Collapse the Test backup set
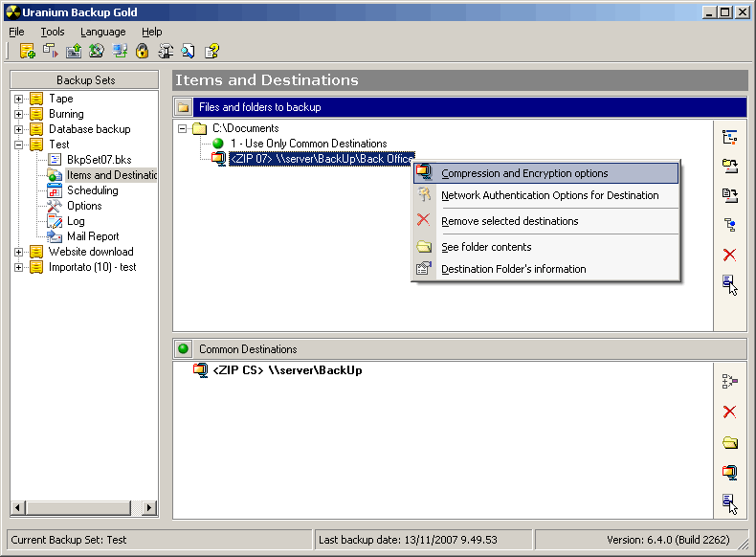Viewport: 756px width, 557px height. 18,145
